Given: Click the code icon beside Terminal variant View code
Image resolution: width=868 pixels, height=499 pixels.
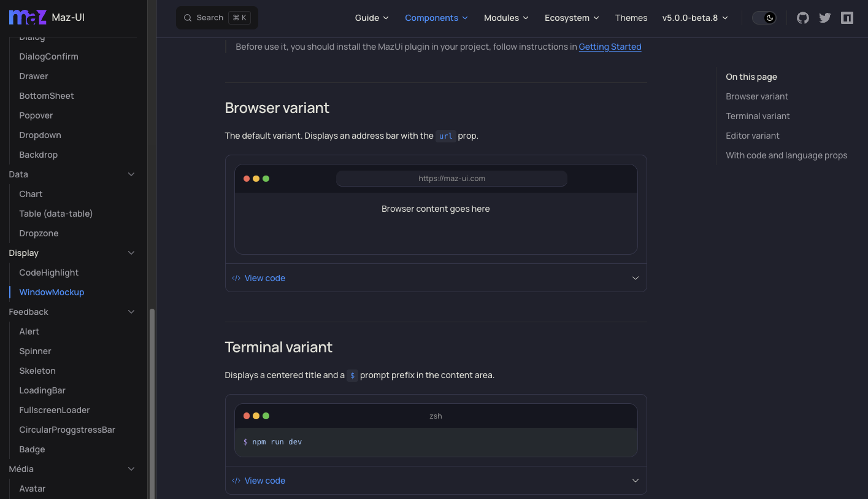Looking at the screenshot, I should 236,481.
